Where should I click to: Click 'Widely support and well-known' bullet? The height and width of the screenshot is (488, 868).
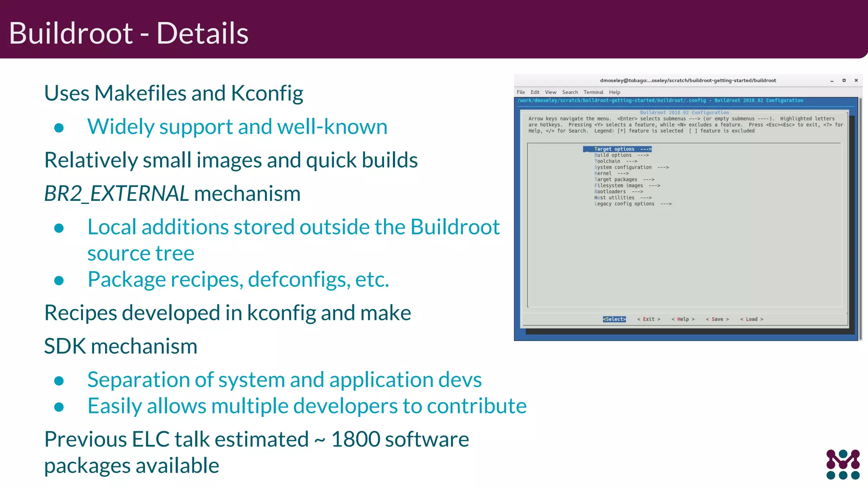(237, 127)
